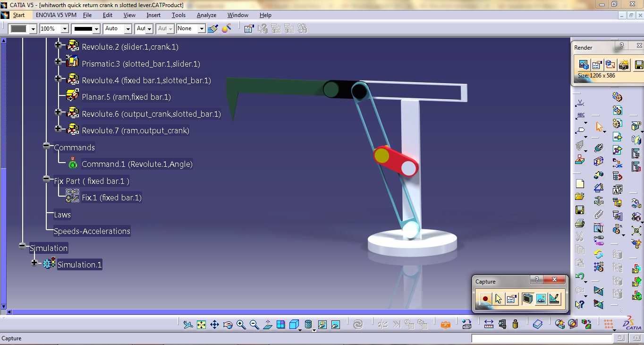Expand the Simulation.1 tree node
The width and height of the screenshot is (644, 345).
tap(34, 263)
